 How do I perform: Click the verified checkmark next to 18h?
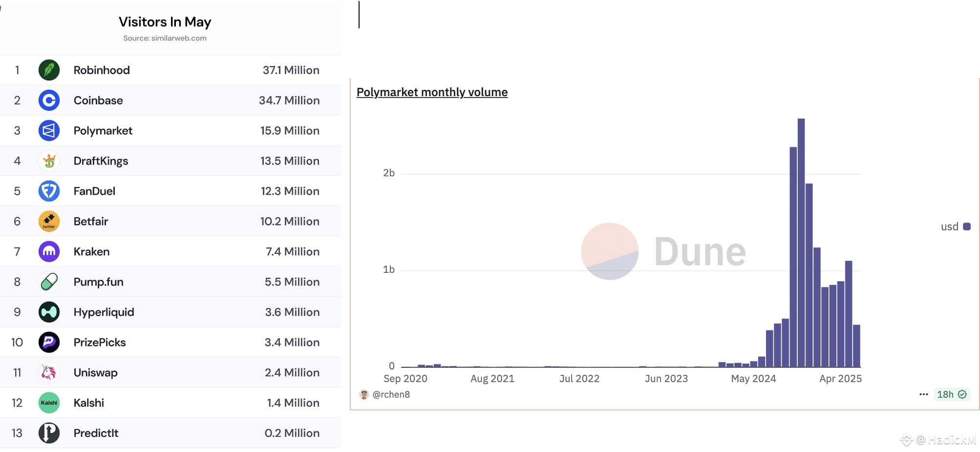click(962, 394)
